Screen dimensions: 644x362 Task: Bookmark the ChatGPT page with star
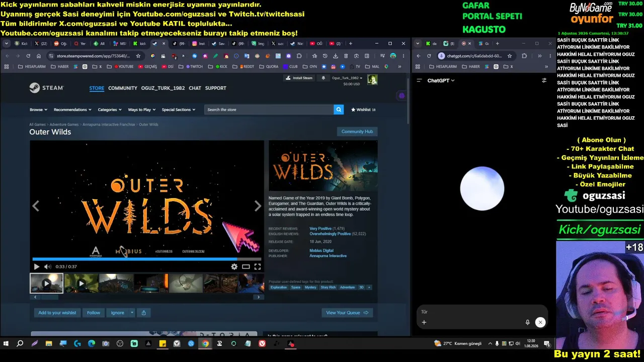coord(510,56)
